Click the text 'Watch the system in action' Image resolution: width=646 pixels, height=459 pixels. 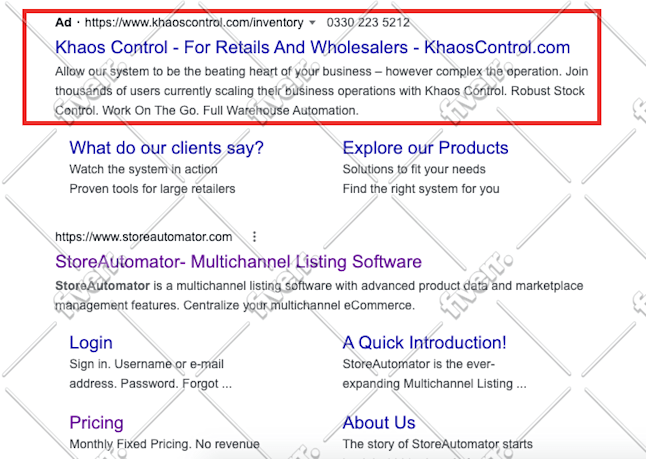(143, 169)
